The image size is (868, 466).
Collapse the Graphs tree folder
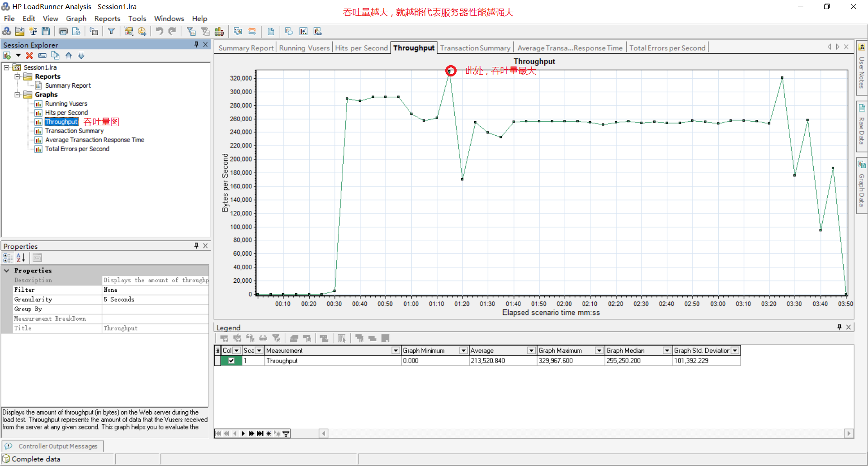[17, 95]
